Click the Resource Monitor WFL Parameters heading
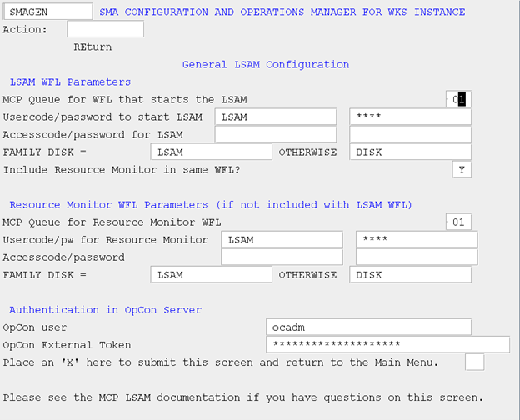Screen dimensions: 520x420 click(211, 205)
